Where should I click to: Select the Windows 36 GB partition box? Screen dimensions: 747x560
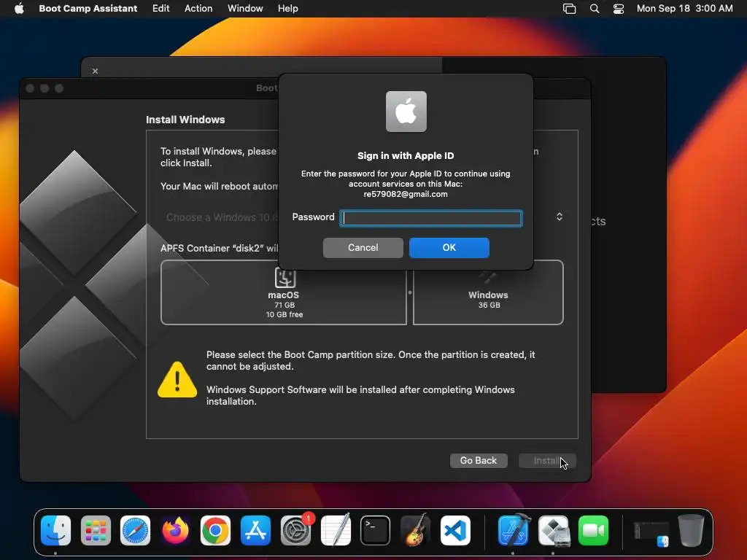488,292
